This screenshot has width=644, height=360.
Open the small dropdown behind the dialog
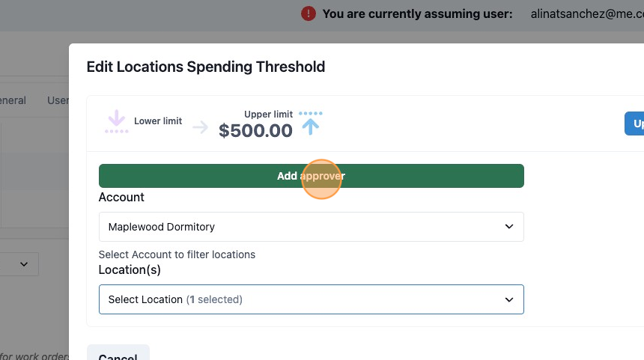coord(19,264)
